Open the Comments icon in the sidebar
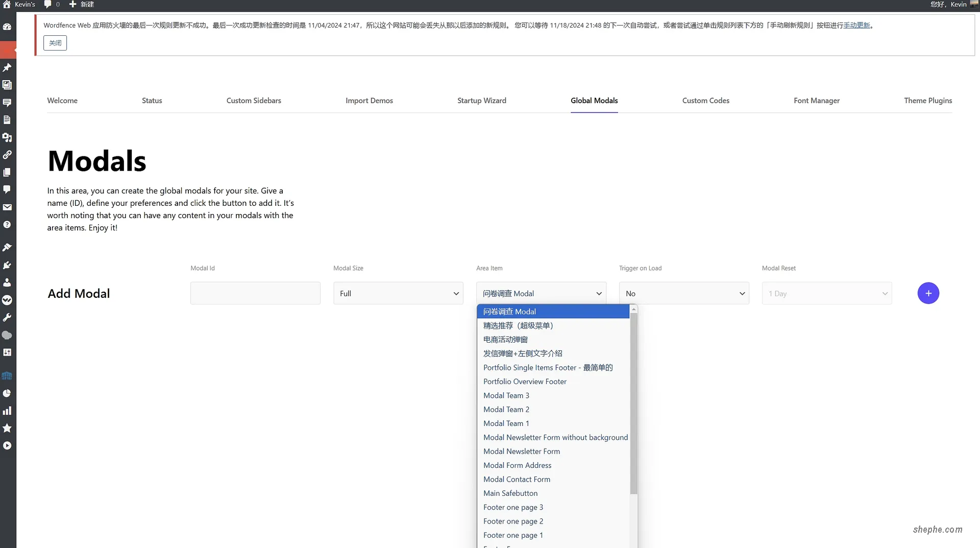This screenshot has height=548, width=980. [7, 189]
